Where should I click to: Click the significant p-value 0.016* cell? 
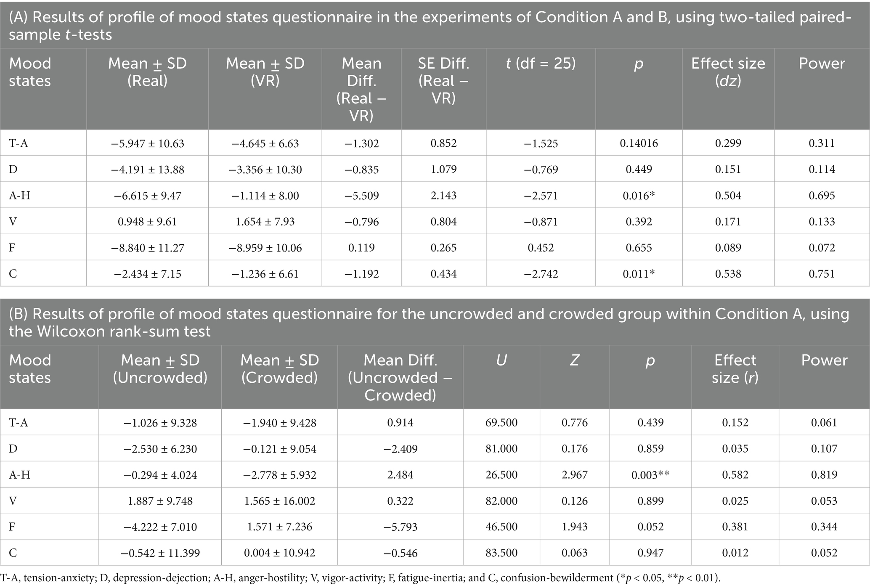[x=639, y=196]
